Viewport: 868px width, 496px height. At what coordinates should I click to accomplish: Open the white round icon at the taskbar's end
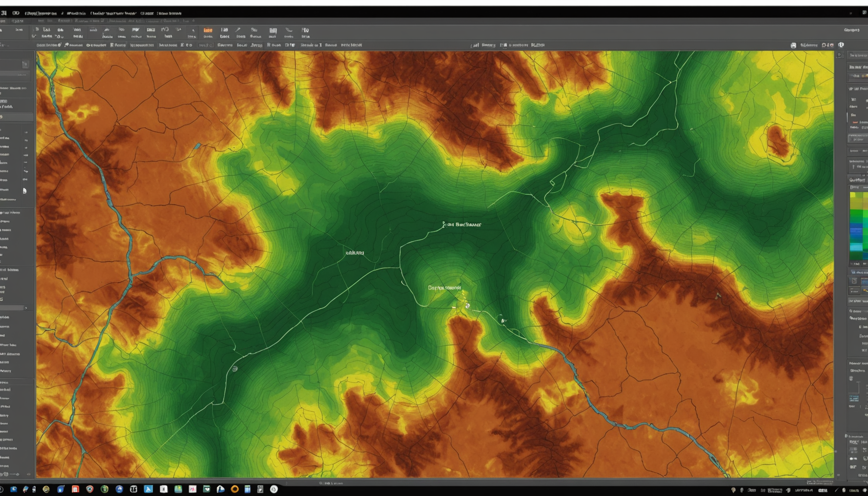[274, 489]
